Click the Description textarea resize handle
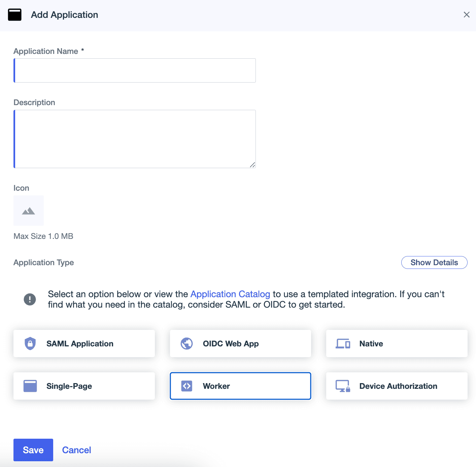The width and height of the screenshot is (476, 467). 253,165
